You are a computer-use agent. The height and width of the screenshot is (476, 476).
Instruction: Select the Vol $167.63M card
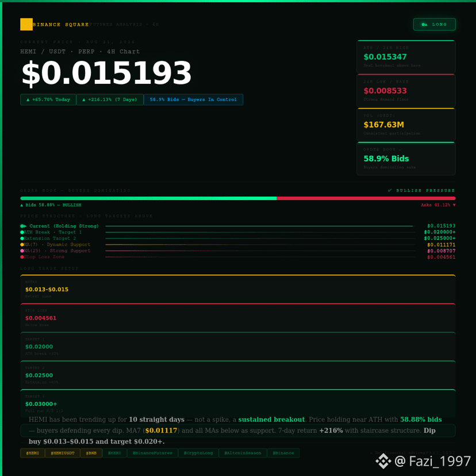pyautogui.click(x=406, y=125)
